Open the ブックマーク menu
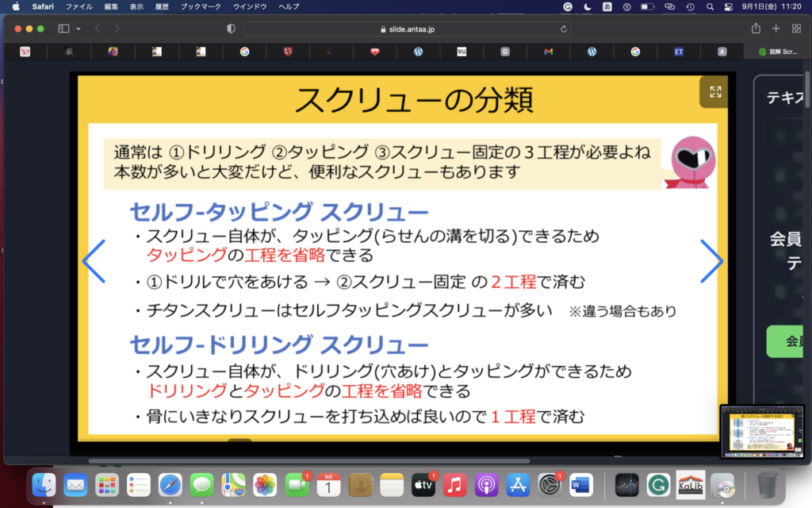Image resolution: width=812 pixels, height=508 pixels. pos(201,6)
